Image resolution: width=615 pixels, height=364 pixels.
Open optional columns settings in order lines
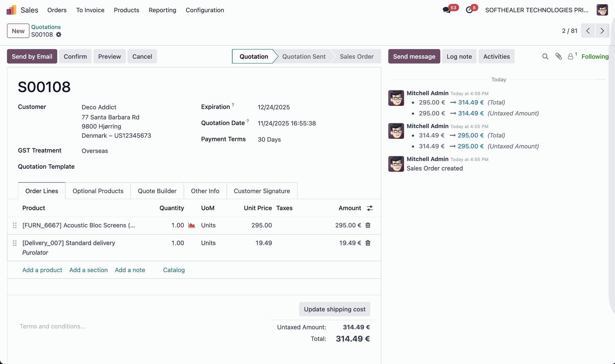click(x=370, y=208)
